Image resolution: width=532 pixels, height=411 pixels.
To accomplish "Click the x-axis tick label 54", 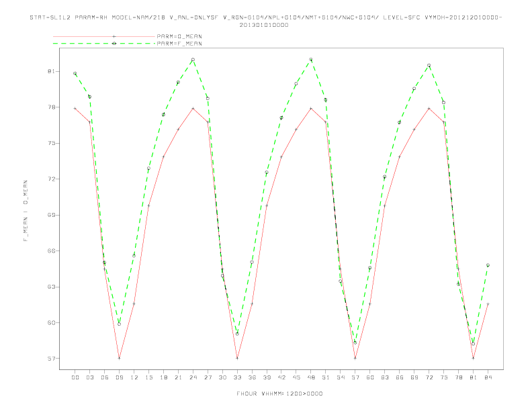I will [x=341, y=377].
